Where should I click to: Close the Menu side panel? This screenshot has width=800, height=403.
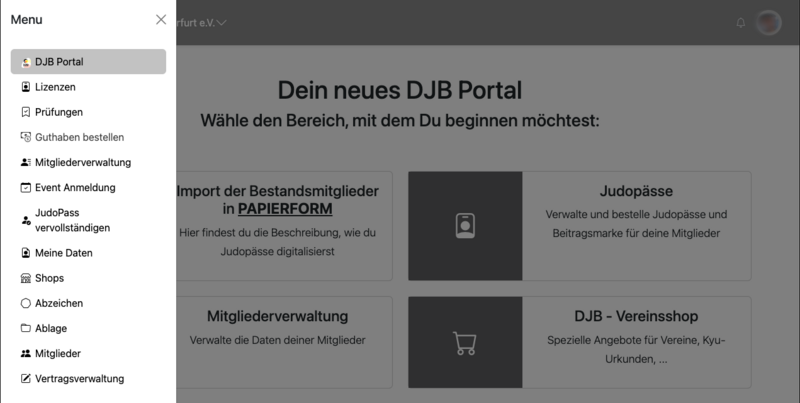[x=161, y=19]
